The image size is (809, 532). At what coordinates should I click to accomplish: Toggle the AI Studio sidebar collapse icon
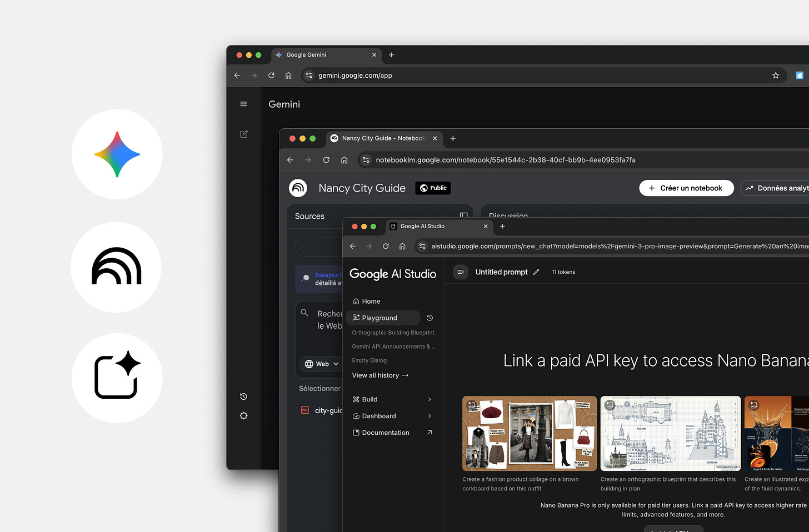click(x=461, y=272)
